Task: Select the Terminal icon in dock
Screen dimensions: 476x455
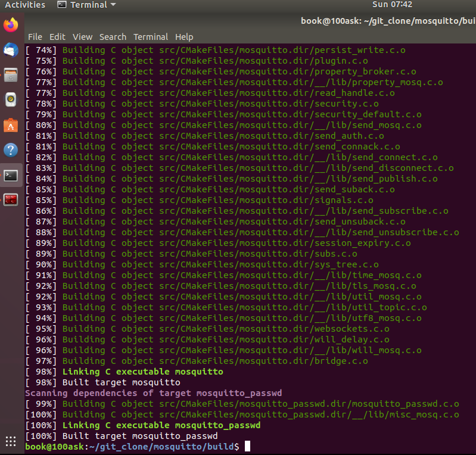Action: [x=11, y=175]
